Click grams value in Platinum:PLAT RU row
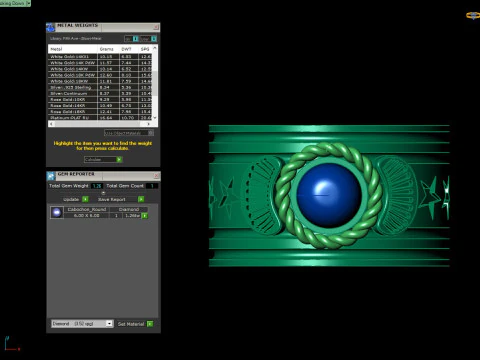This screenshot has height=360, width=480. coord(106,118)
